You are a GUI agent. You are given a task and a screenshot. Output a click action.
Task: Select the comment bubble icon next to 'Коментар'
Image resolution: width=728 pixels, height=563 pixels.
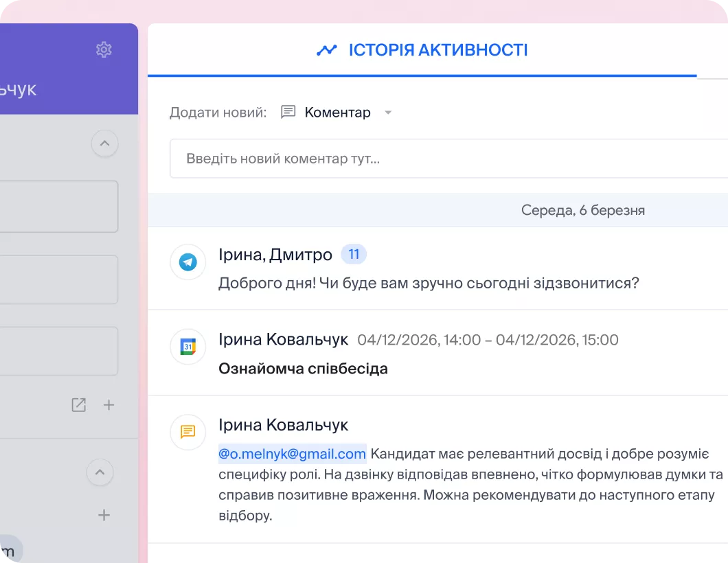[x=288, y=111]
